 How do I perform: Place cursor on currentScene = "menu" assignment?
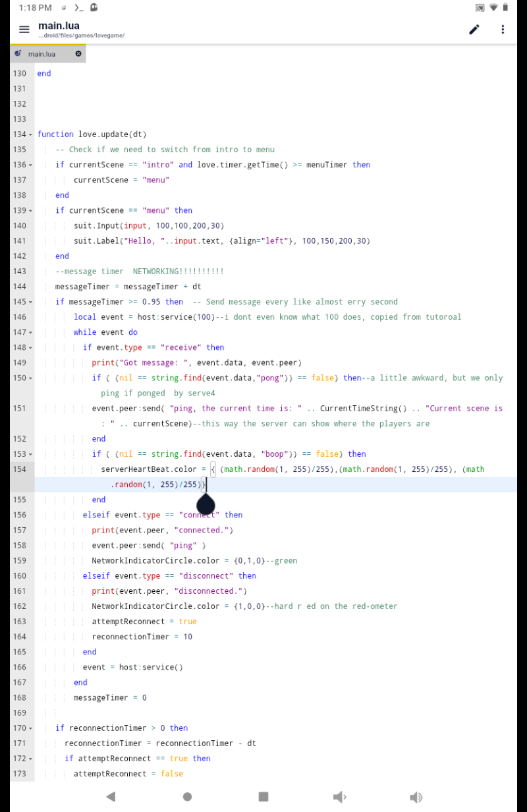click(121, 180)
